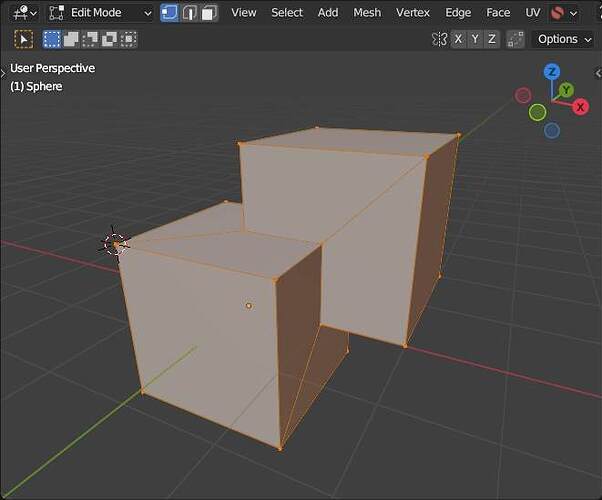Select the tweak select tool icon
Viewport: 602px width, 500px height.
click(x=23, y=39)
